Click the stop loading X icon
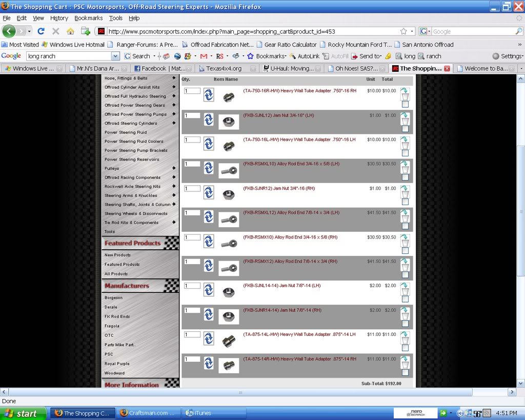Screen dimensions: 525x420 point(55,31)
